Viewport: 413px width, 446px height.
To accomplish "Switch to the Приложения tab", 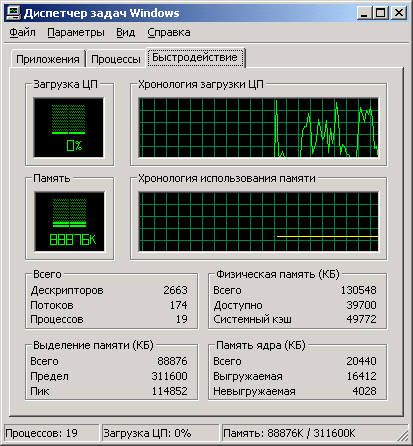I will coord(48,59).
